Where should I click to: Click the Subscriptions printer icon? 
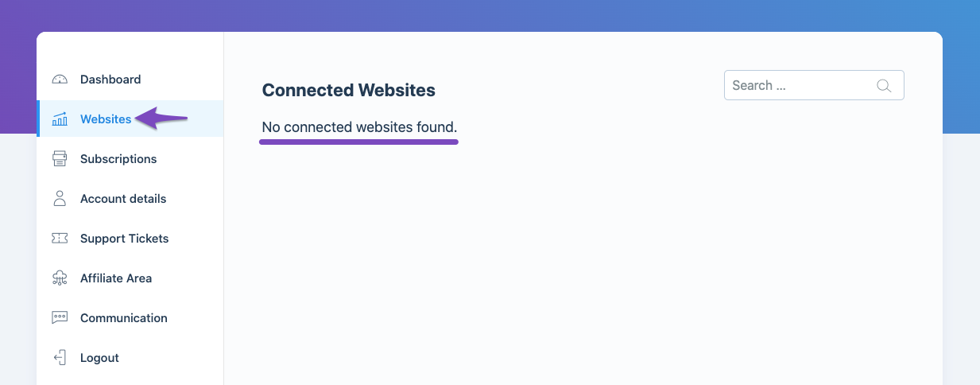60,159
